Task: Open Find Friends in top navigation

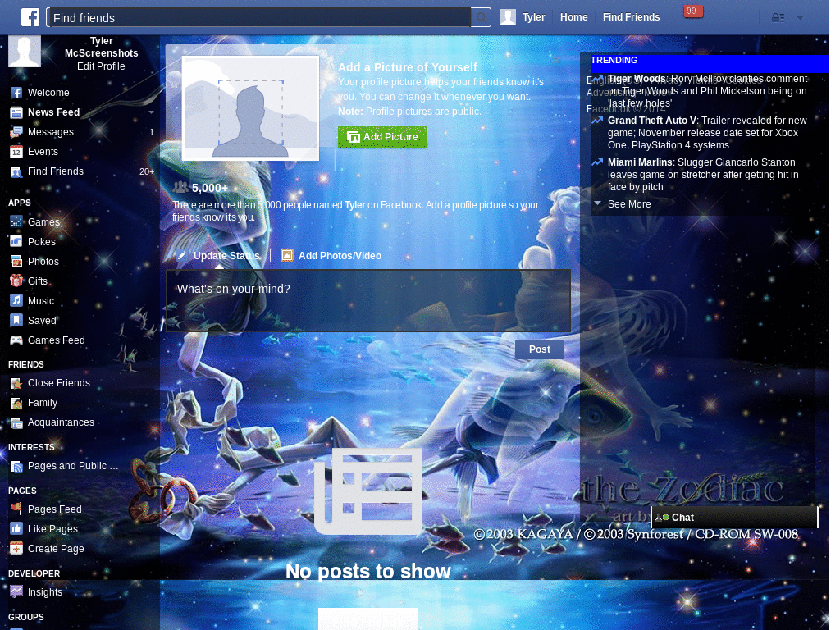Action: click(631, 17)
